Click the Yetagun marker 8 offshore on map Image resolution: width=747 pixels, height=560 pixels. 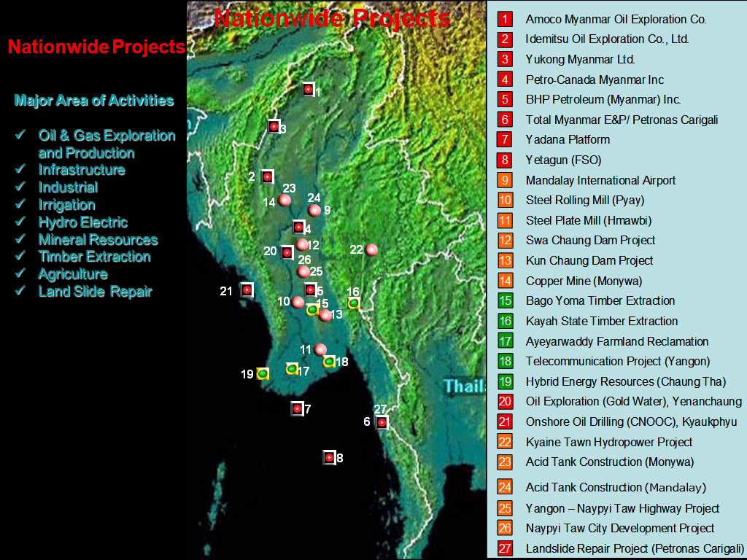pos(329,457)
